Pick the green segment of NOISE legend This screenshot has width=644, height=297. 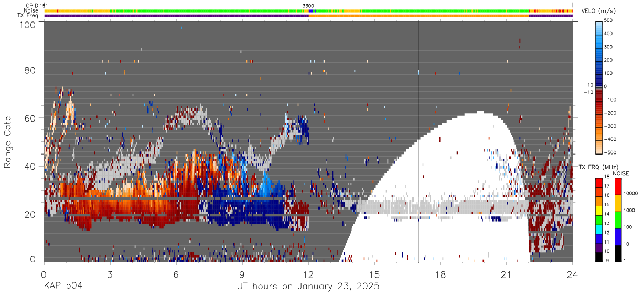617,219
